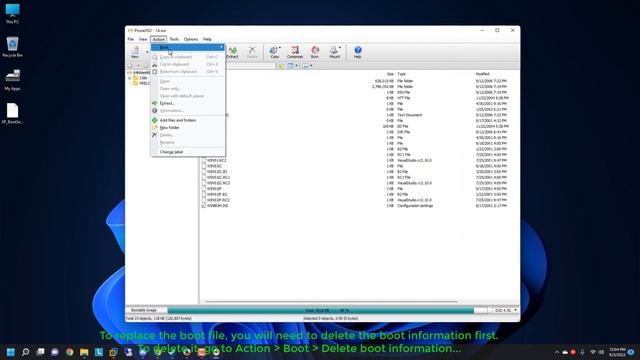
Task: Select the Configuration settings type cell
Action: tap(415, 206)
